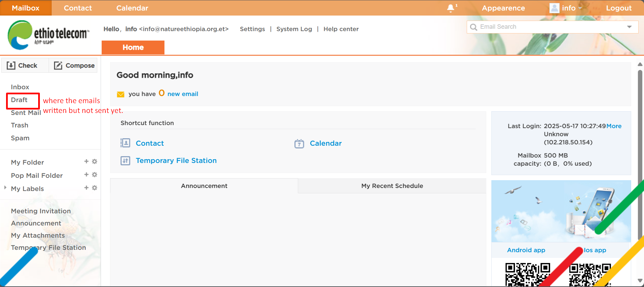Click the Logout button
Viewport: 644px width, 287px height.
[618, 8]
